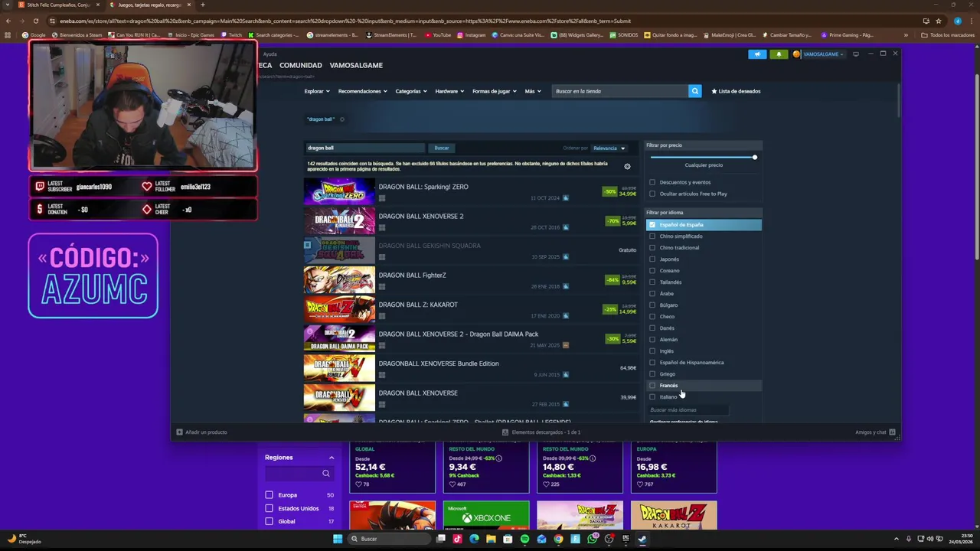
Task: Remove the "dragon ball" search tag
Action: [x=341, y=119]
